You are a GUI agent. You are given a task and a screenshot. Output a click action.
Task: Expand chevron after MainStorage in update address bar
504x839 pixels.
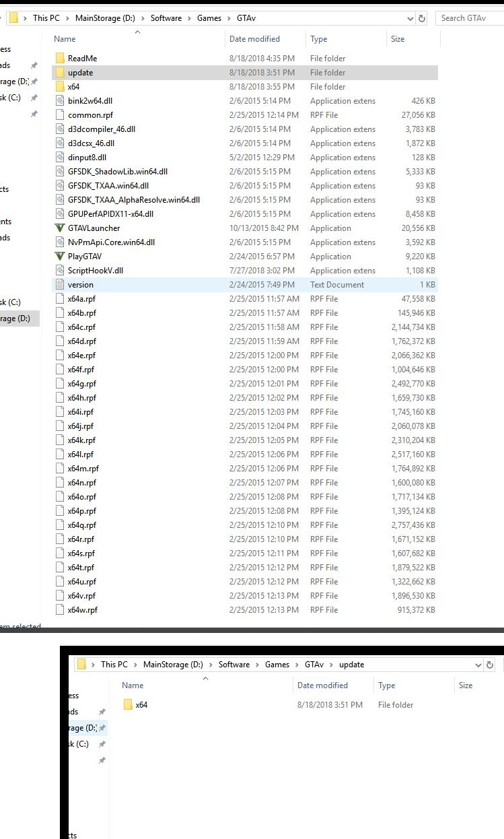tap(211, 665)
